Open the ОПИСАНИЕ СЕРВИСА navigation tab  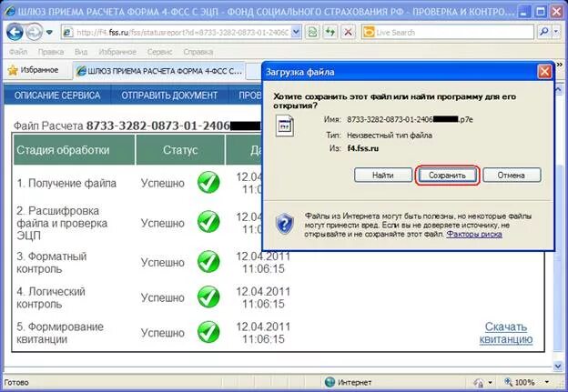(x=57, y=95)
